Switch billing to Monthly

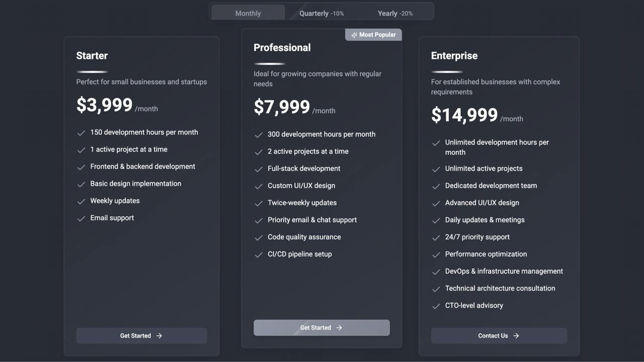pos(248,13)
